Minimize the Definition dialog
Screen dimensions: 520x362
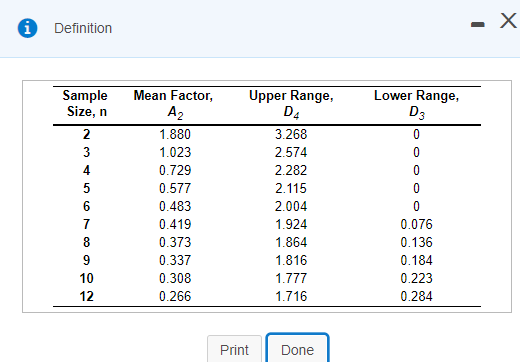[477, 24]
